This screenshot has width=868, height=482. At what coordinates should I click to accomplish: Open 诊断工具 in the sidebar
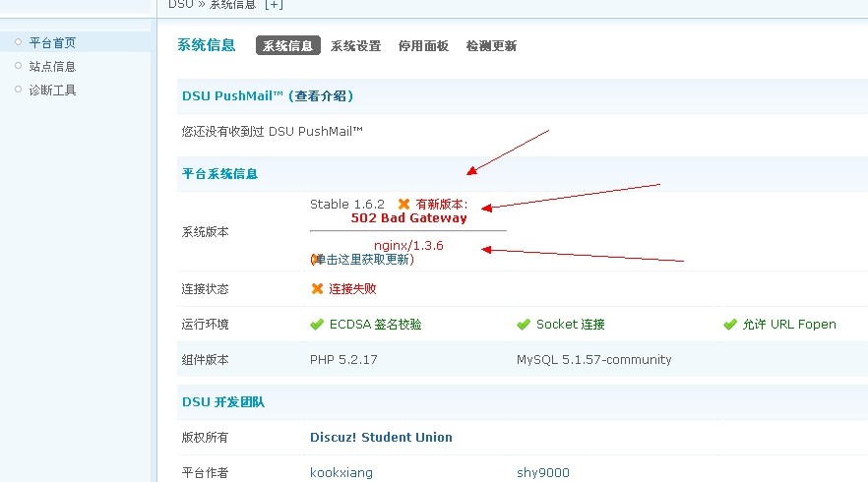52,90
